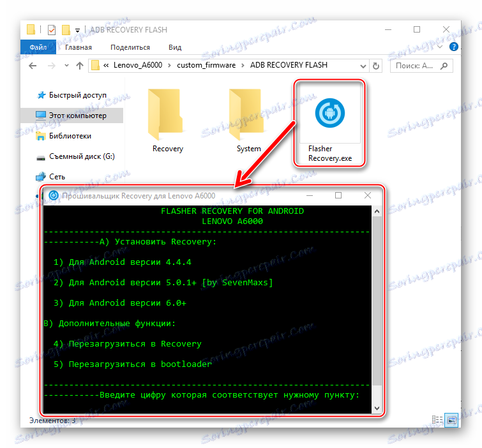The height and width of the screenshot is (448, 482).
Task: Click the Back navigation arrow
Action: pyautogui.click(x=33, y=66)
